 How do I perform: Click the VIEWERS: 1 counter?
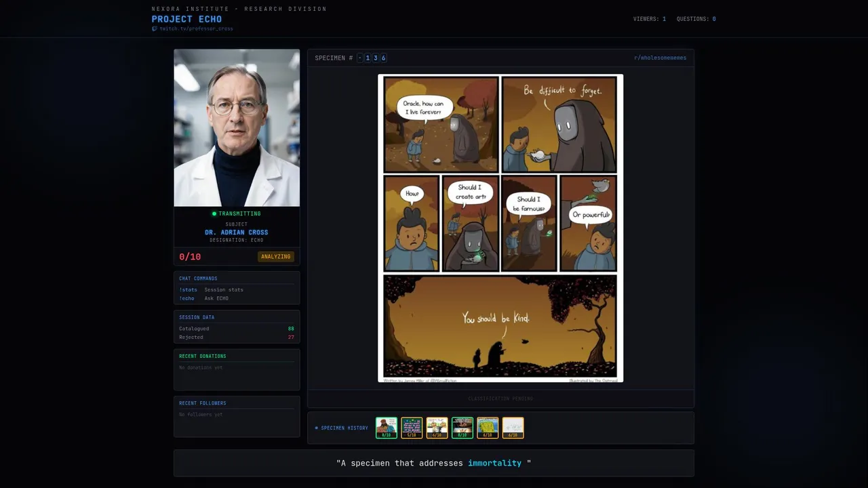pyautogui.click(x=650, y=19)
